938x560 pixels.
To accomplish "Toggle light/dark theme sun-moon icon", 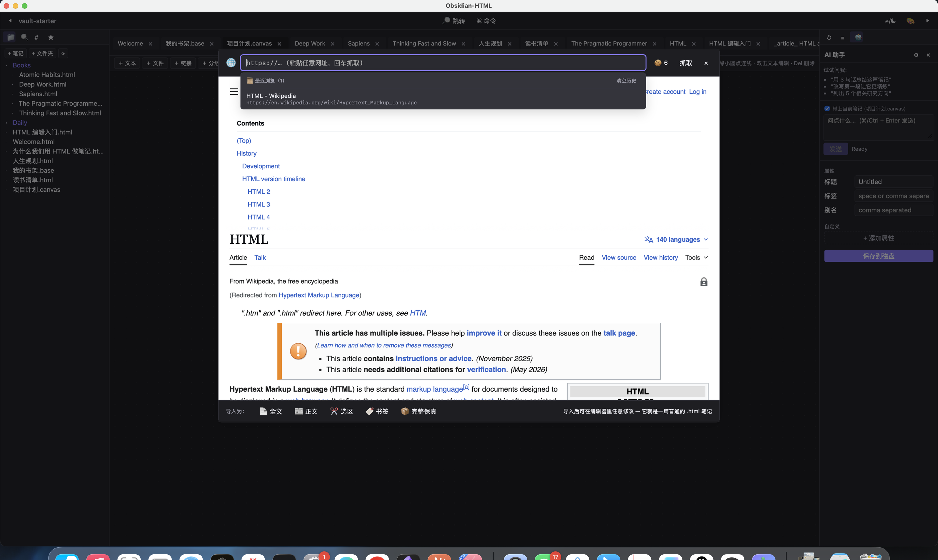I will (890, 21).
